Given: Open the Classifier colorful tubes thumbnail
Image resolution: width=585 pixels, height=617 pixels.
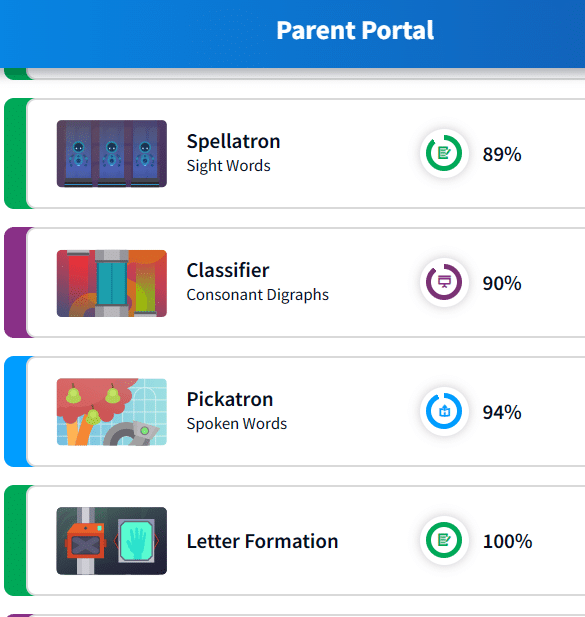Looking at the screenshot, I should 112,283.
